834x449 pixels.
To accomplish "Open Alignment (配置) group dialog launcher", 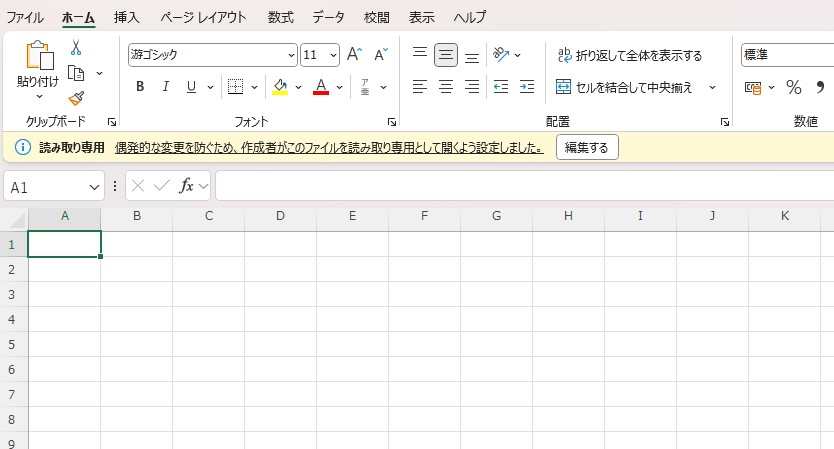I will coord(724,122).
